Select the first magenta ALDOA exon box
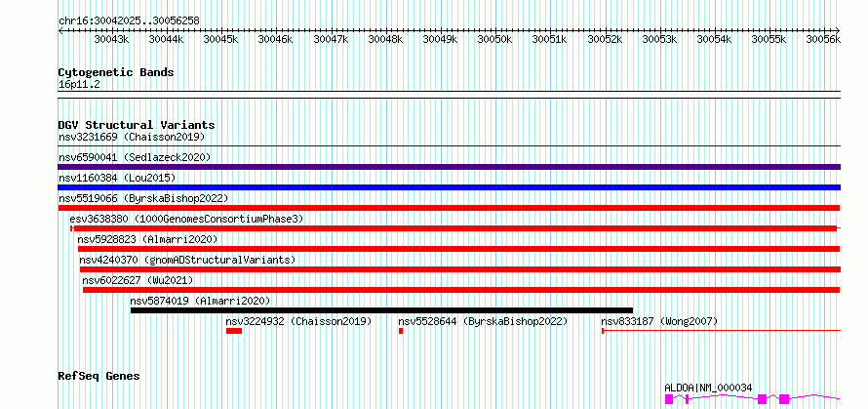This screenshot has height=409, width=868. coord(669,399)
